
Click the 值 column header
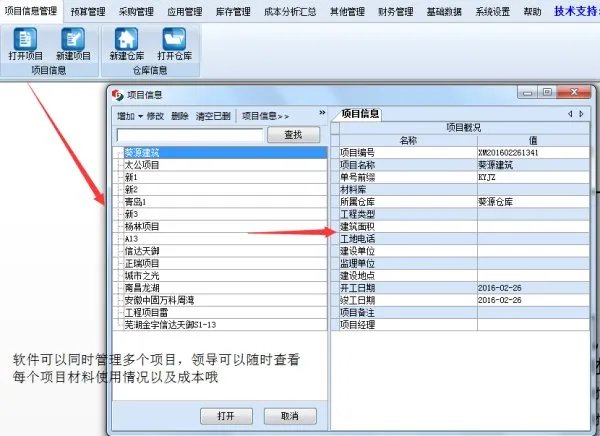(533, 140)
